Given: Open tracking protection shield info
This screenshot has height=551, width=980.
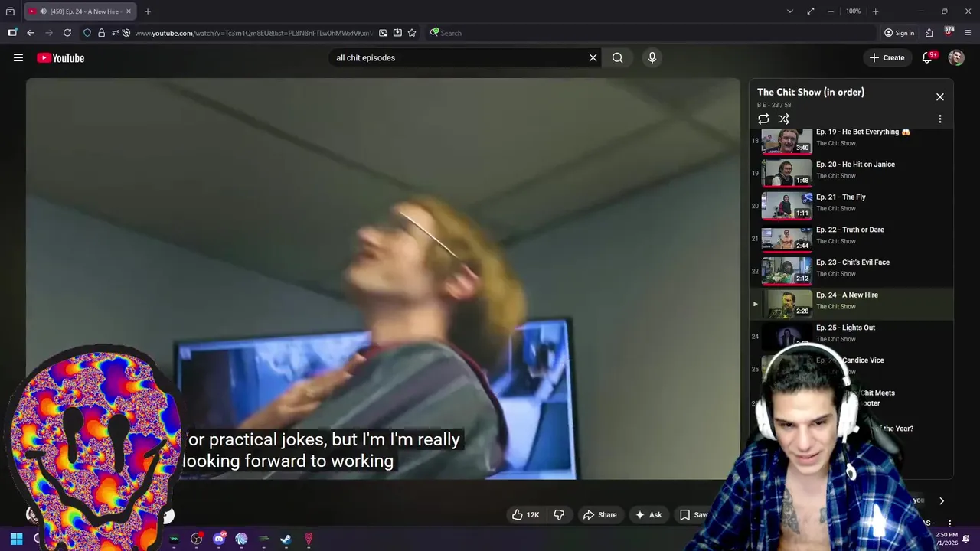Looking at the screenshot, I should click(87, 33).
